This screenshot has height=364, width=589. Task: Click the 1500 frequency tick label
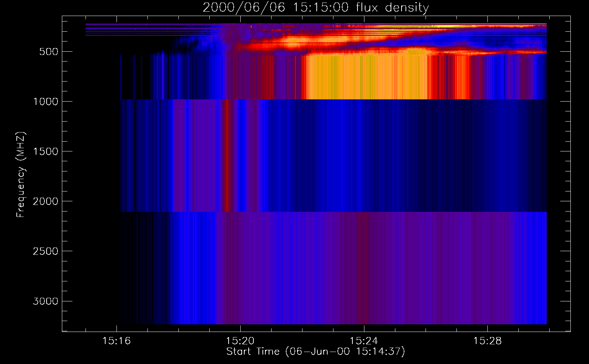pos(46,151)
